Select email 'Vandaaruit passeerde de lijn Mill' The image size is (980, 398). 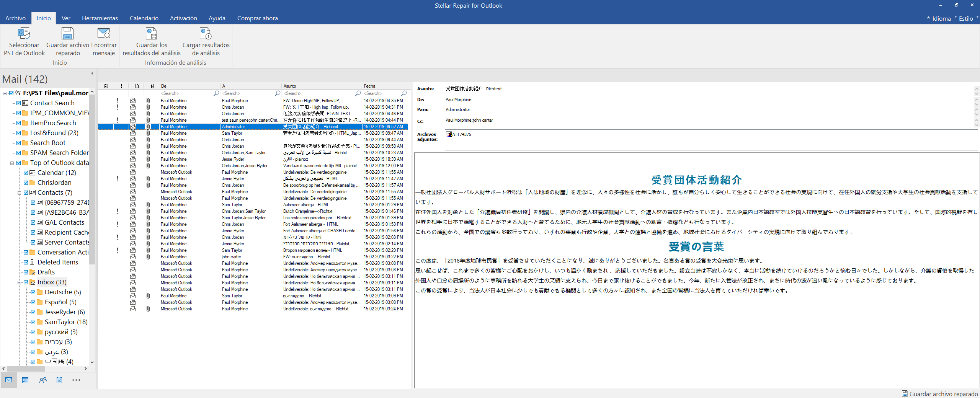[253, 166]
